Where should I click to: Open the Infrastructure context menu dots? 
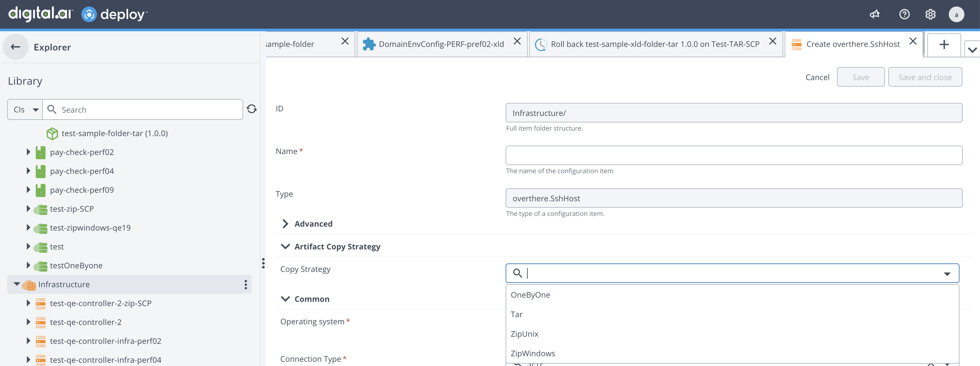pos(245,285)
